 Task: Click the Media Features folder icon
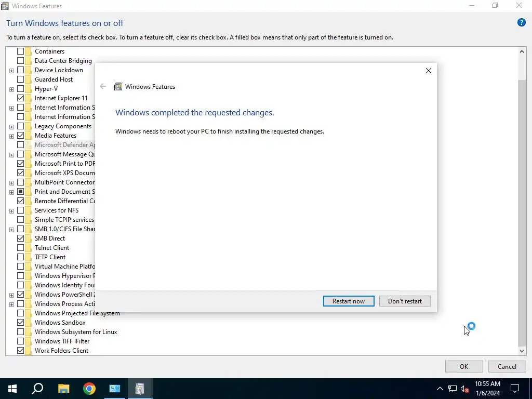pos(28,136)
